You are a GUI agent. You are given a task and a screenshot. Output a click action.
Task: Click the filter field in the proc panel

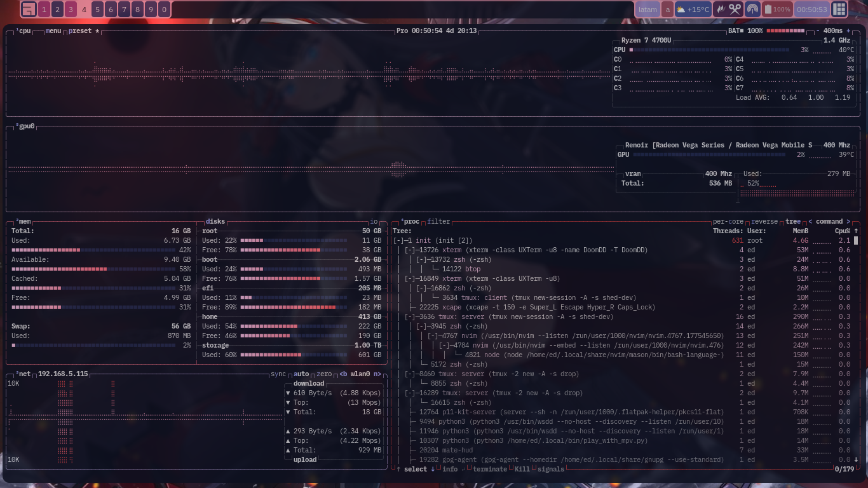point(438,222)
